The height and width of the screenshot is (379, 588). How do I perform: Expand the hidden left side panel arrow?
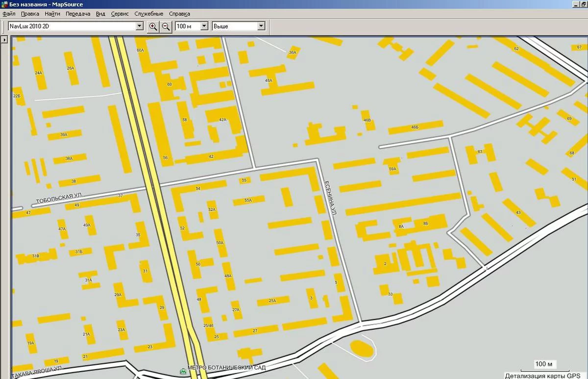(4, 40)
